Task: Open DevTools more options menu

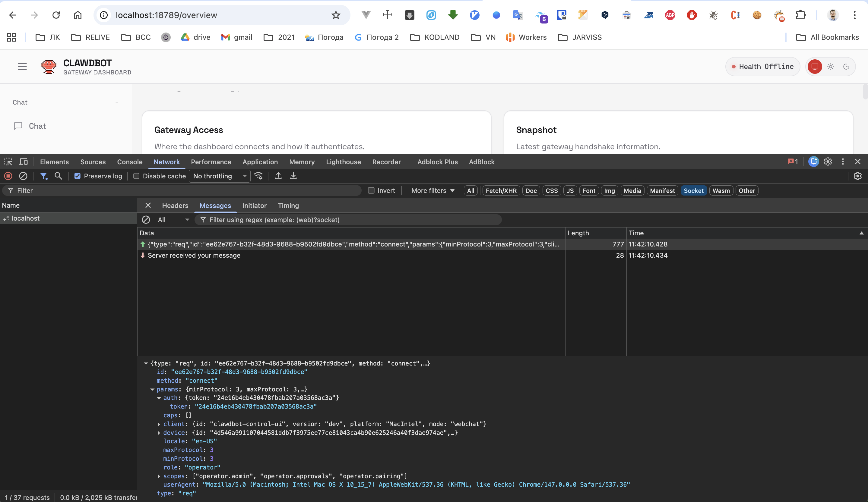Action: click(x=843, y=162)
